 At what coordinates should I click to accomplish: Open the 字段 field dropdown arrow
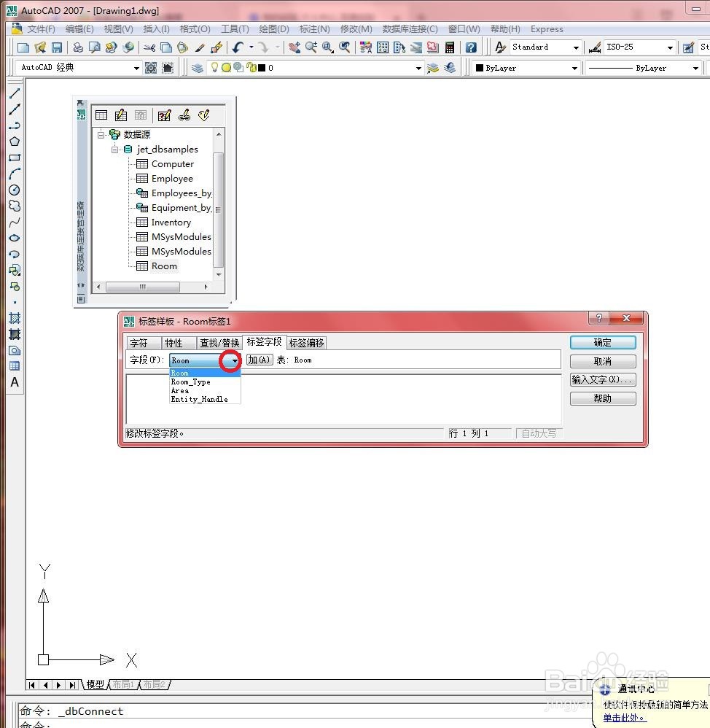point(235,360)
